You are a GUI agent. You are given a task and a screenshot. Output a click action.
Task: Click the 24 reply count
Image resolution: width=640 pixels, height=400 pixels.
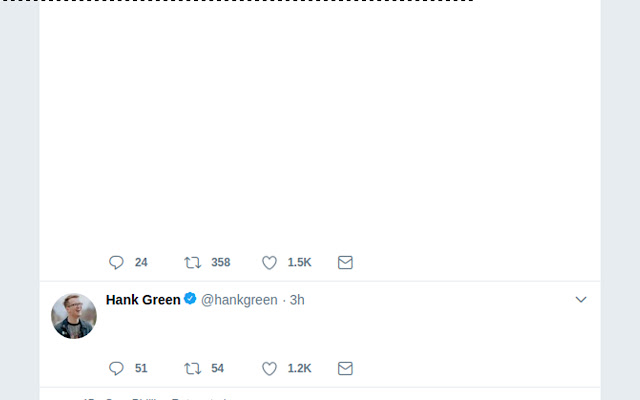[141, 262]
